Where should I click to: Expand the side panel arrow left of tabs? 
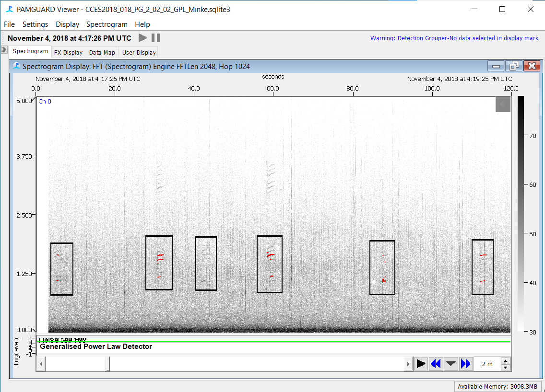coord(4,50)
